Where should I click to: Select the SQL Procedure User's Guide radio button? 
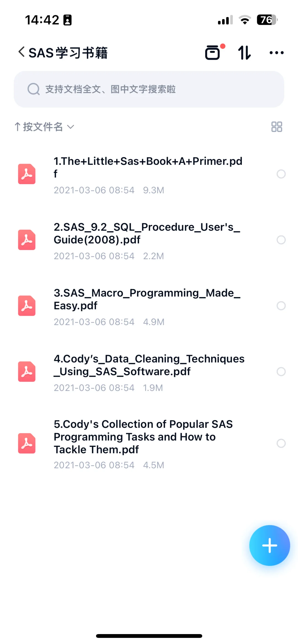pos(281,240)
